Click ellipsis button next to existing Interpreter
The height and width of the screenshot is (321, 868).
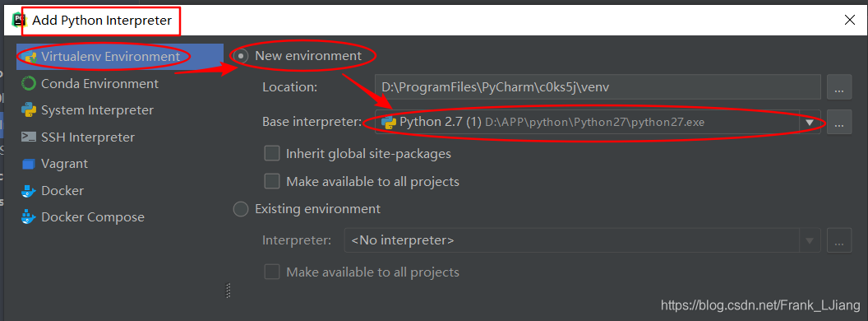pos(839,240)
